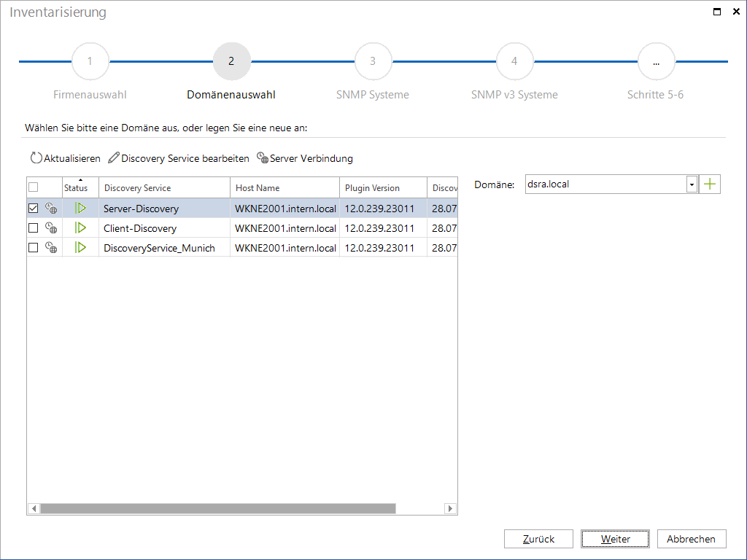This screenshot has width=747, height=560.
Task: Click date 28.07 in DiscoveryService_Munich row
Action: tap(444, 248)
